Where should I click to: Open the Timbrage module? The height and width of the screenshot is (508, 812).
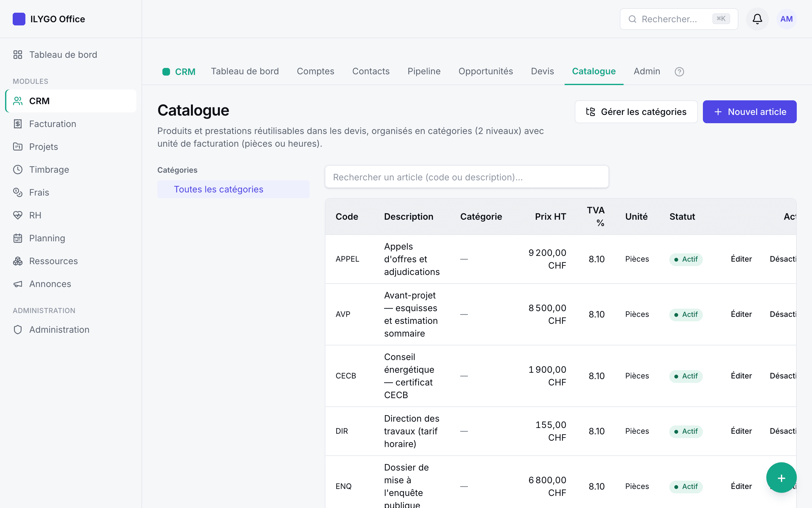click(x=71, y=170)
